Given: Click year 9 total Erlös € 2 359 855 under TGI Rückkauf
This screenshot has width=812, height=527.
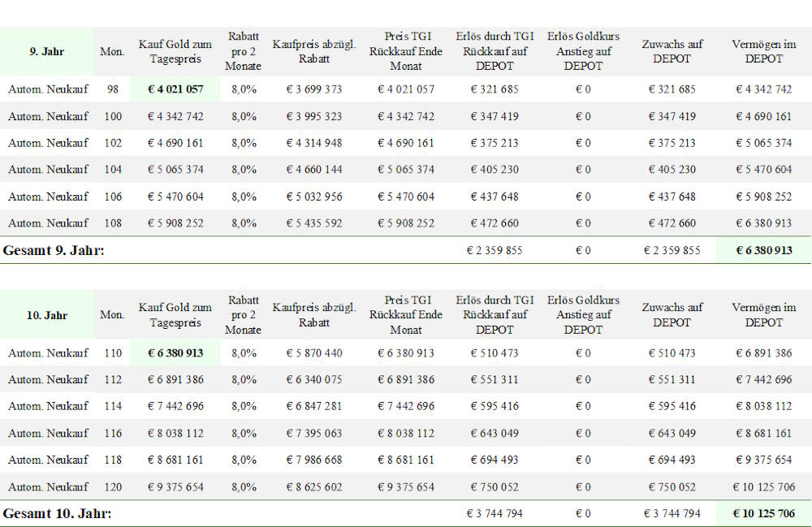Looking at the screenshot, I should pos(495,251).
